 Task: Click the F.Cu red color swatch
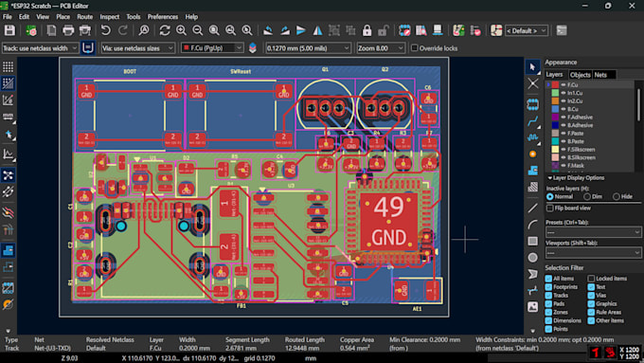click(x=555, y=84)
